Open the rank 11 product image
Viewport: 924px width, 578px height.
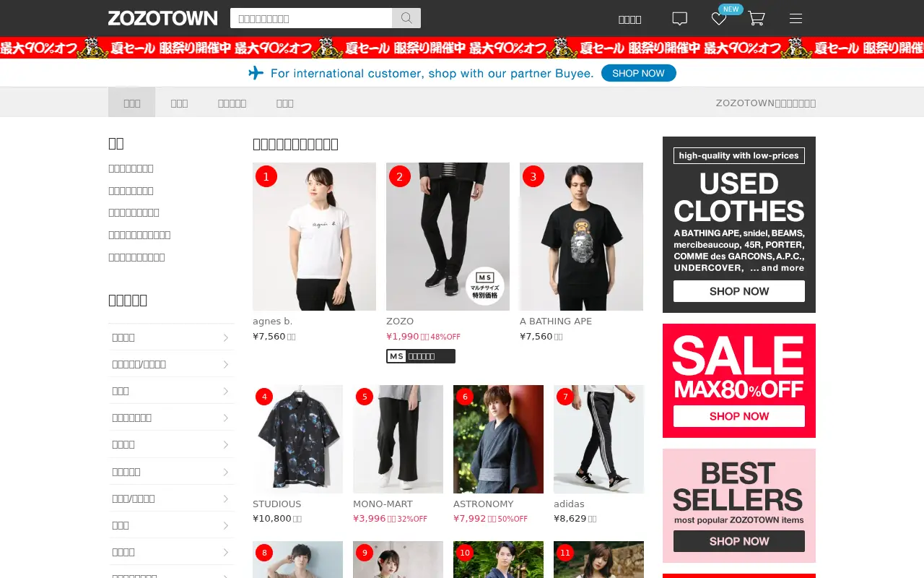click(598, 560)
